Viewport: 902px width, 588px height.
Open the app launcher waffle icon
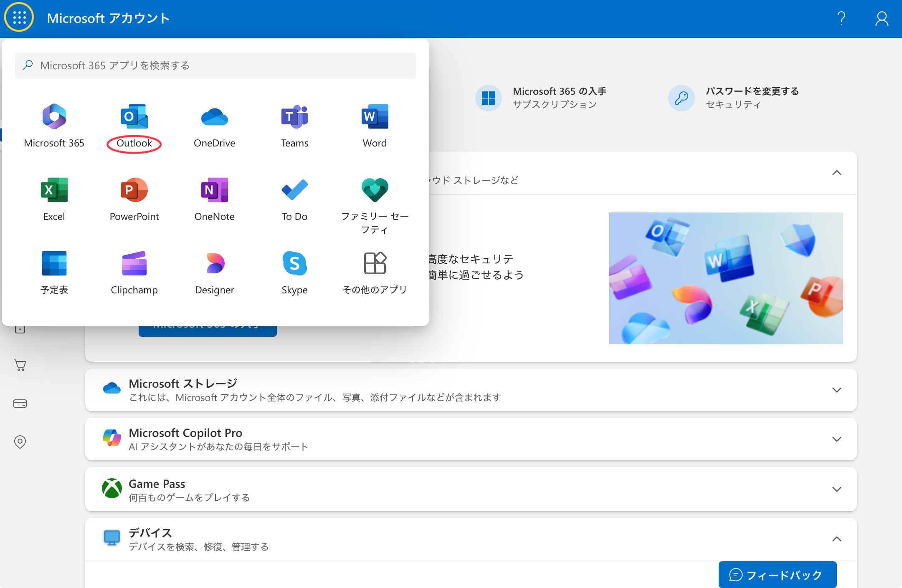click(19, 18)
